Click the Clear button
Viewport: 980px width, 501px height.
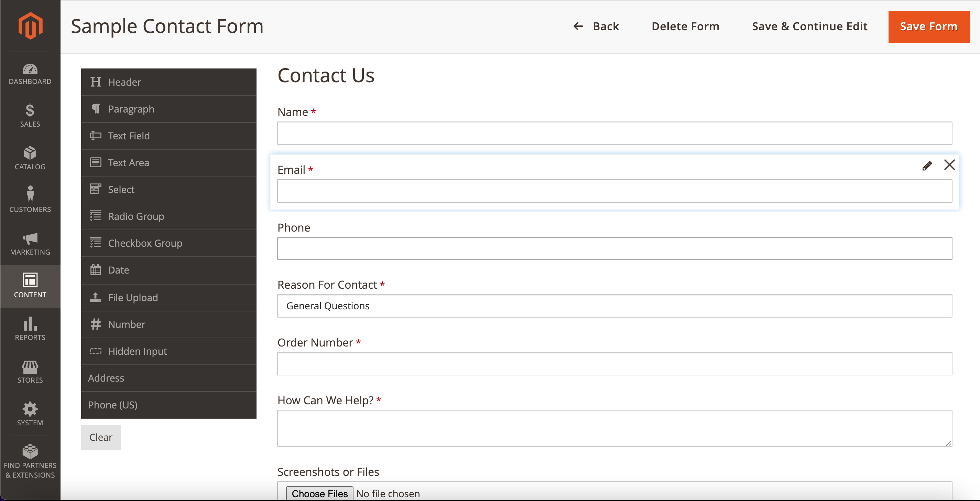pyautogui.click(x=101, y=437)
